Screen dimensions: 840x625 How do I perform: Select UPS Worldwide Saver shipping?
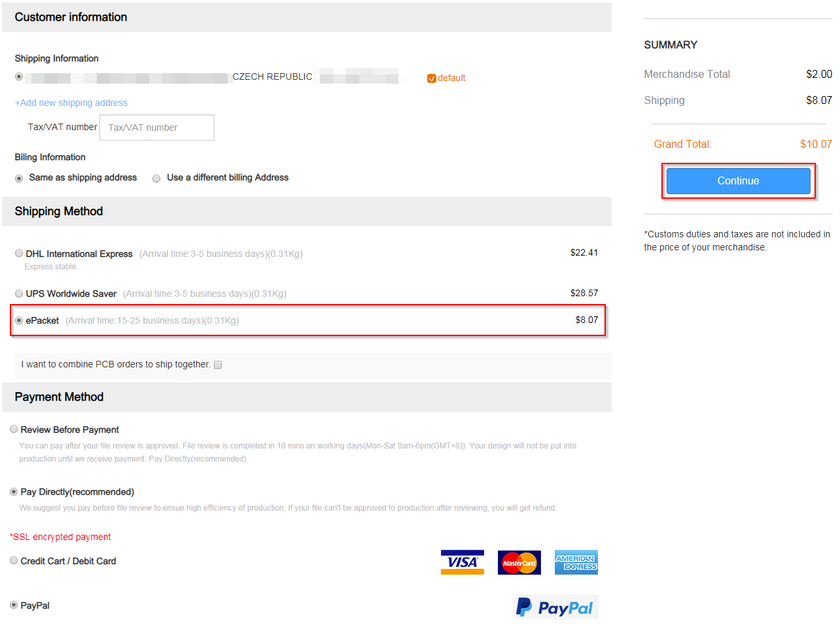19,294
